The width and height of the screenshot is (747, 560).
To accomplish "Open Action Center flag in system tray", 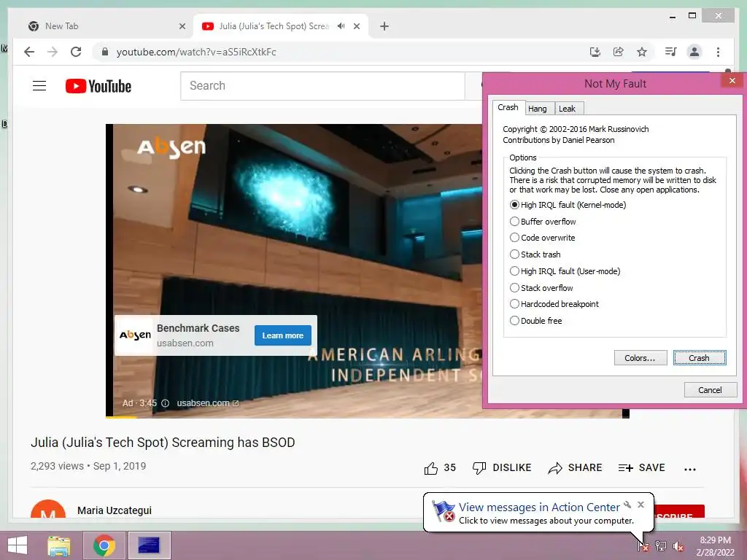I will [643, 546].
